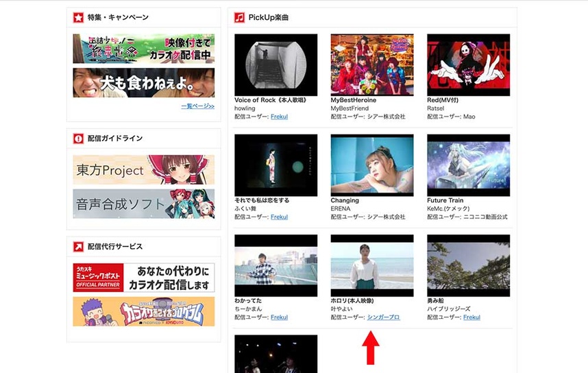Click the music note icon beside PickUp楽曲
The height and width of the screenshot is (373, 588).
239,17
